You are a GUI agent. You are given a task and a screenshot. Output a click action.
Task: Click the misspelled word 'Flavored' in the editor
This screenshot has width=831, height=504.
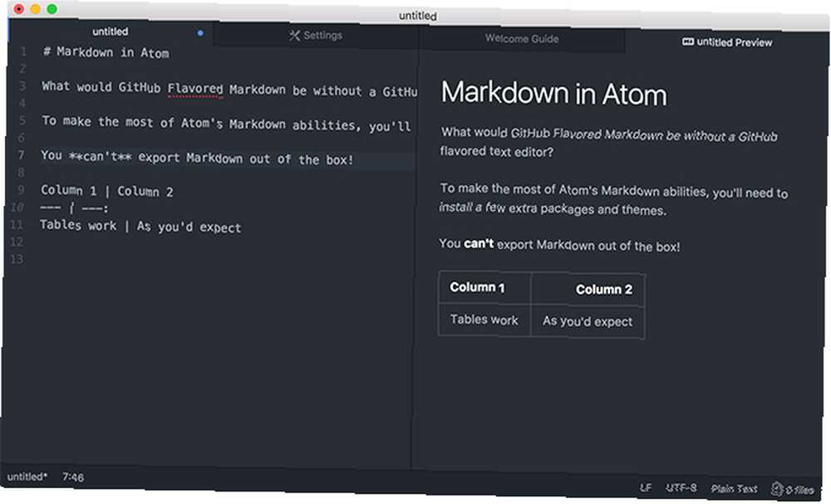click(x=195, y=88)
